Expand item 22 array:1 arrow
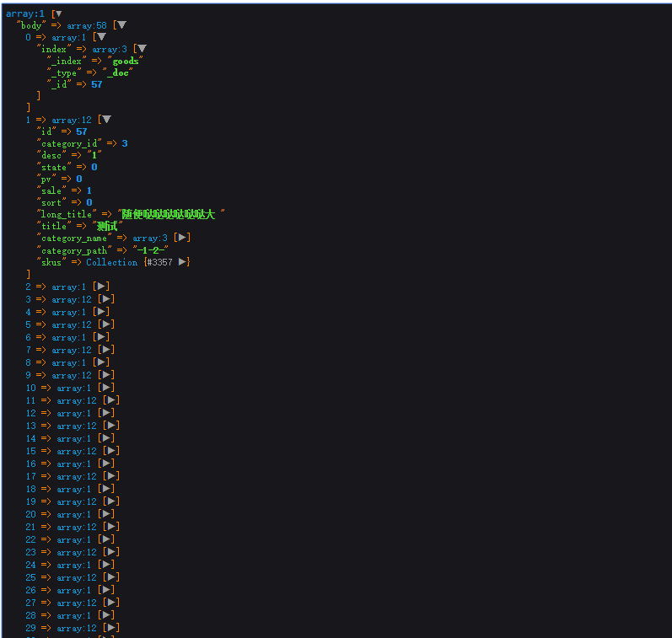This screenshot has height=638, width=672. click(107, 539)
